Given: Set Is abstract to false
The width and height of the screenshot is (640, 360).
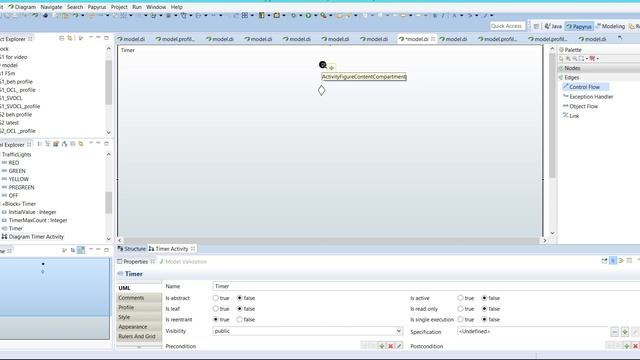Looking at the screenshot, I should pos(240,298).
